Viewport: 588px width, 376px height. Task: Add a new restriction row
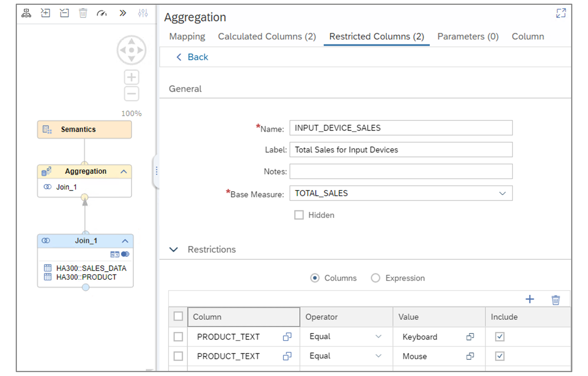(x=530, y=300)
